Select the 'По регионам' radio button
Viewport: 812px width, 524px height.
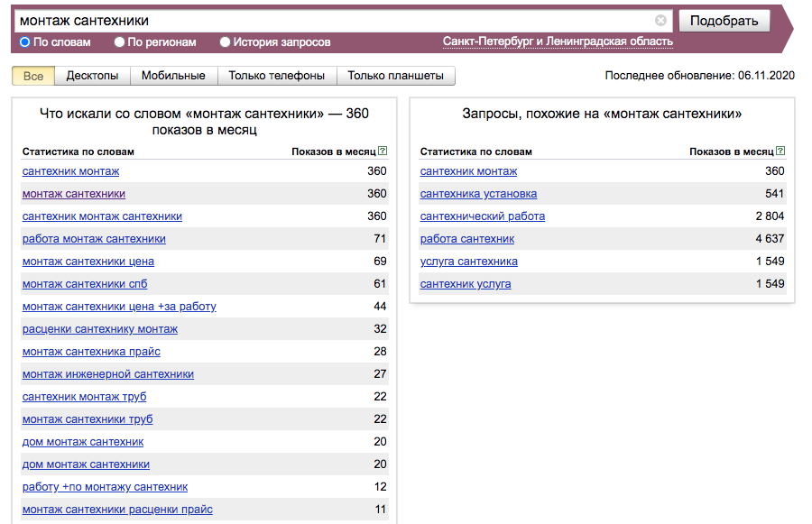pos(120,42)
